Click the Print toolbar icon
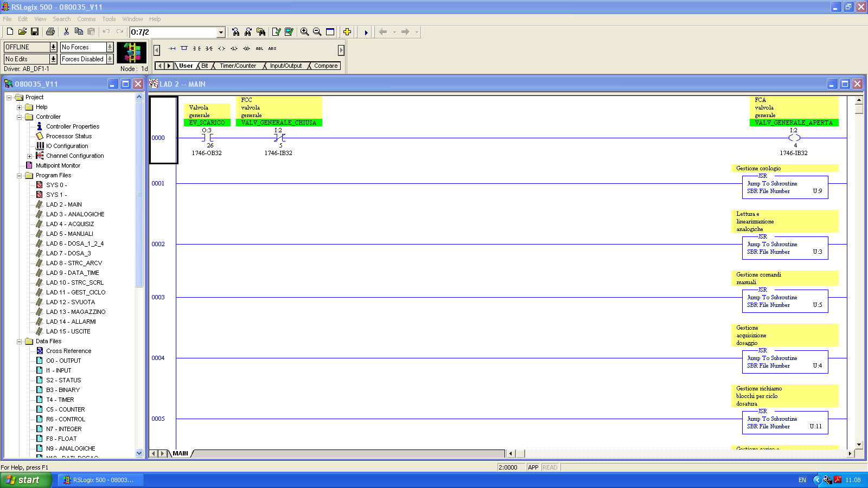This screenshot has height=488, width=868. (50, 32)
